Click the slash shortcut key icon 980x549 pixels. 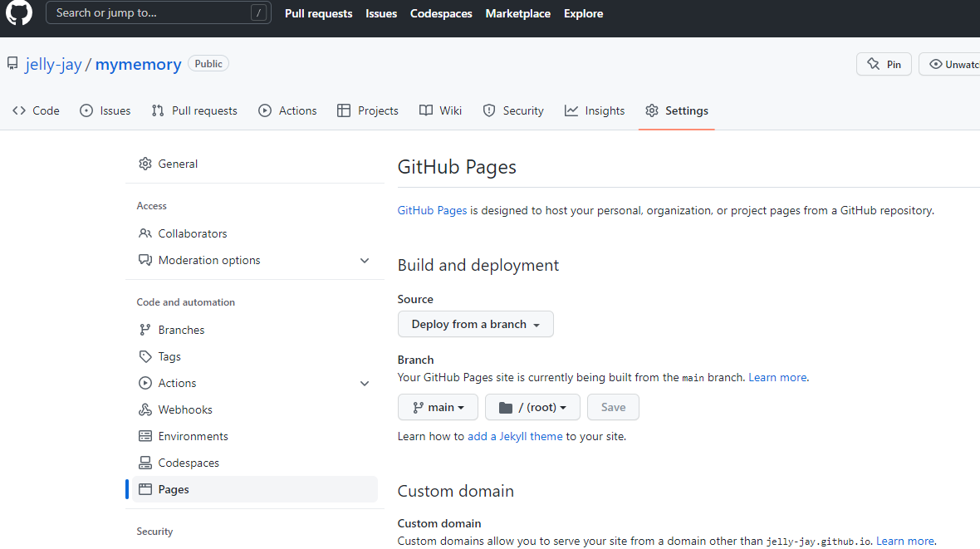tap(258, 12)
